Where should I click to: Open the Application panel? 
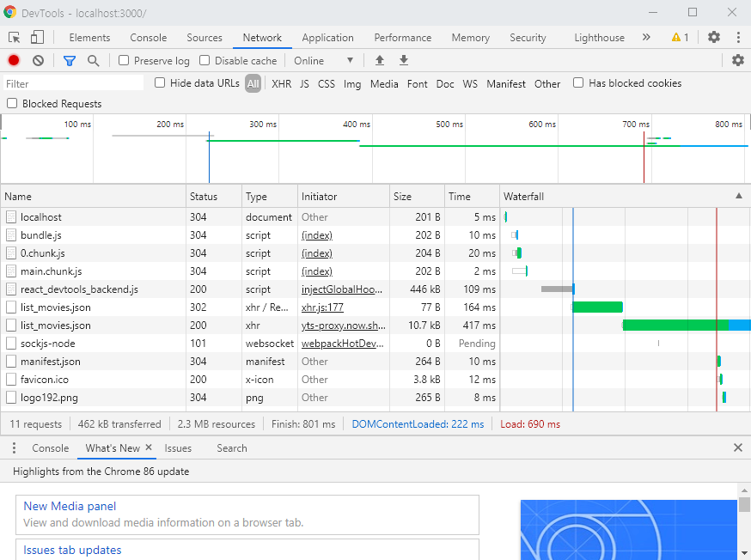click(327, 38)
